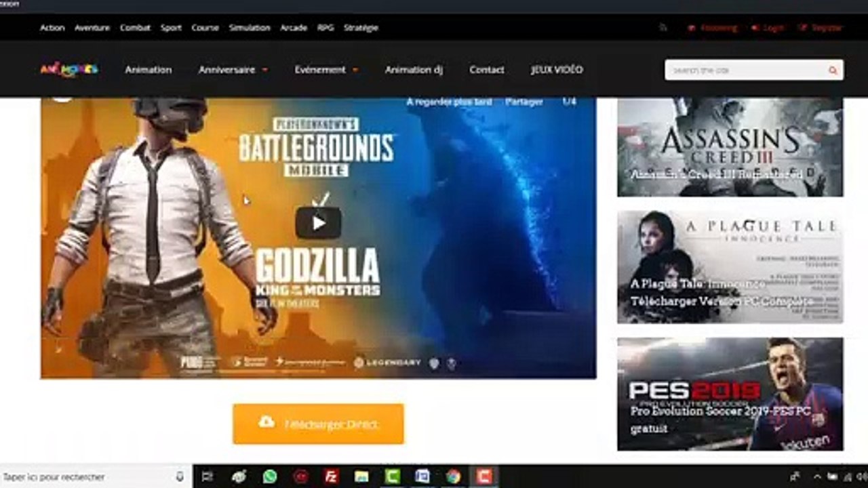Expand the Evénement dropdown menu

326,69
